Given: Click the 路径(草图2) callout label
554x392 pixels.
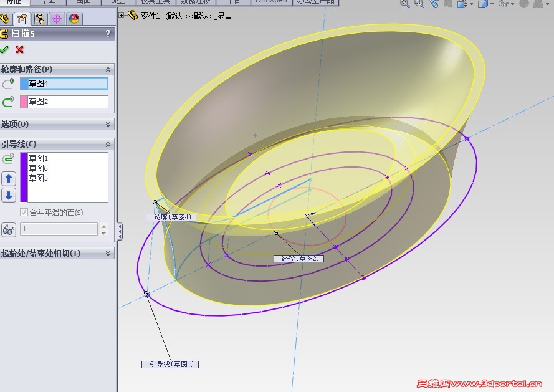Looking at the screenshot, I should (299, 259).
